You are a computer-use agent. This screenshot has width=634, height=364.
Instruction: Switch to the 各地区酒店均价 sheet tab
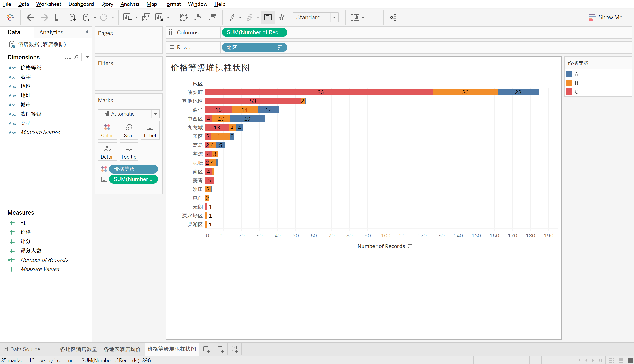[x=122, y=349]
